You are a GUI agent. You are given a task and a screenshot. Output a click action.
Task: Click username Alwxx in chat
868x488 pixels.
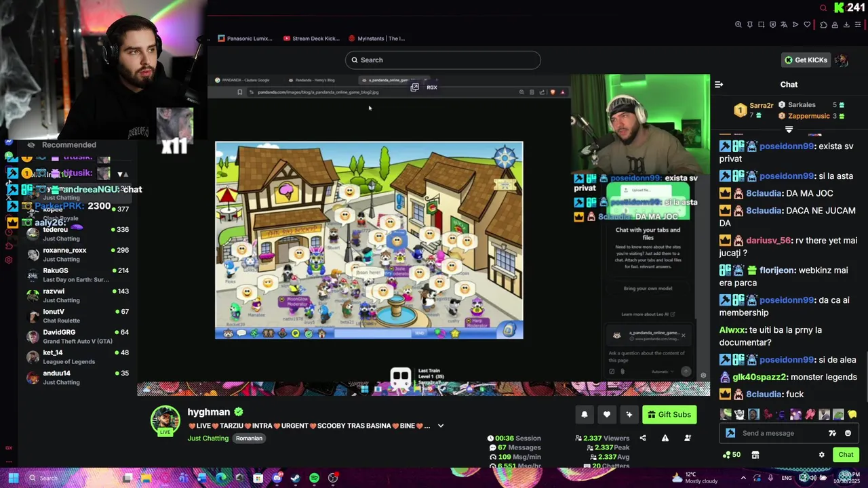click(x=732, y=330)
